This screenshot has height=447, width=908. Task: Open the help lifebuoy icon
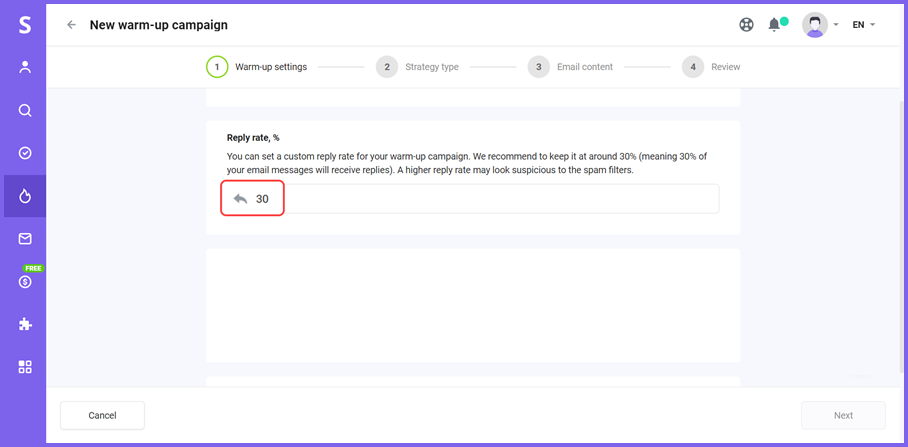[x=746, y=25]
